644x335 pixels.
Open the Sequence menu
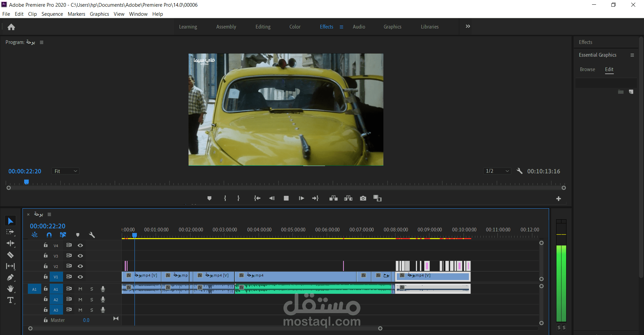tap(52, 14)
